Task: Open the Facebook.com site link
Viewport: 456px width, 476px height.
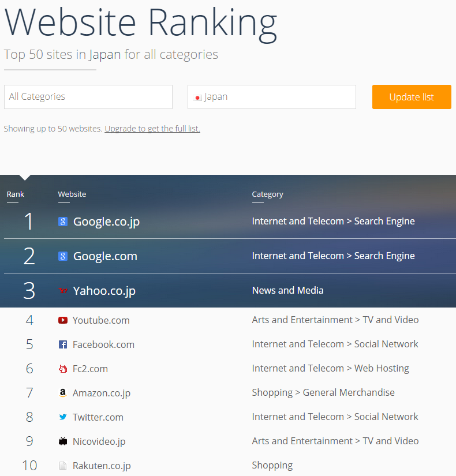Action: click(103, 344)
